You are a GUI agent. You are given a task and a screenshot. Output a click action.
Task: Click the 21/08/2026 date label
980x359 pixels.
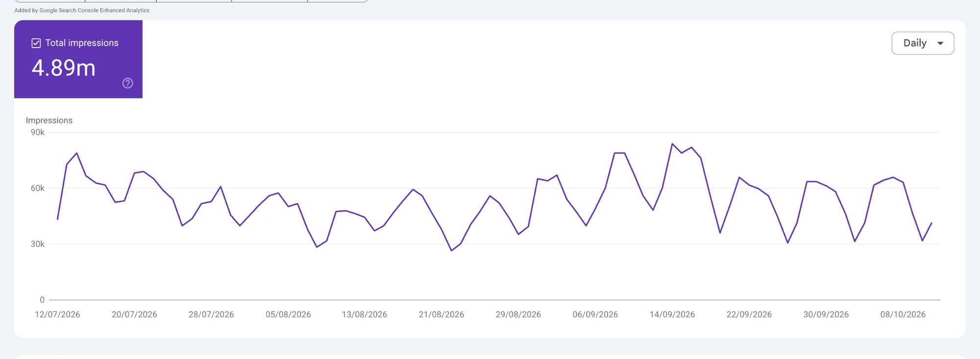[441, 314]
